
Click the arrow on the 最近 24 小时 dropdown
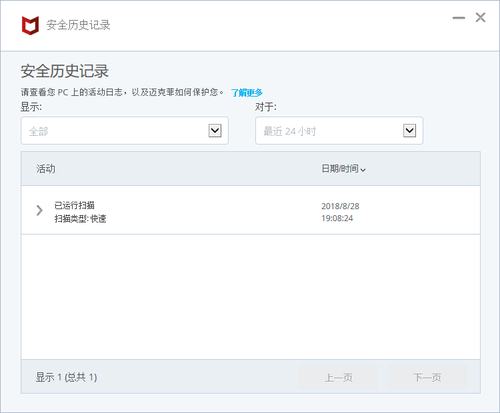pyautogui.click(x=409, y=130)
